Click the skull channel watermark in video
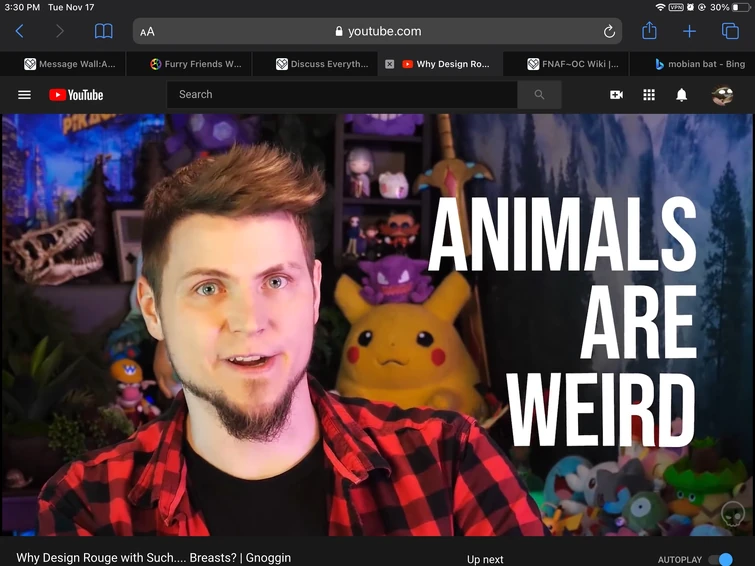The height and width of the screenshot is (566, 755). 733,514
